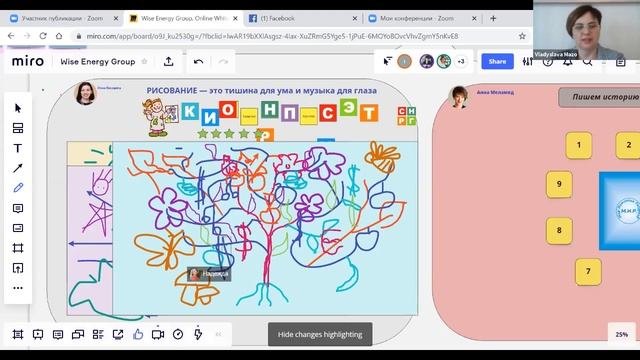Viewport: 640px width, 360px height.
Task: Select the comment tool in left toolbar
Action: pos(18,208)
